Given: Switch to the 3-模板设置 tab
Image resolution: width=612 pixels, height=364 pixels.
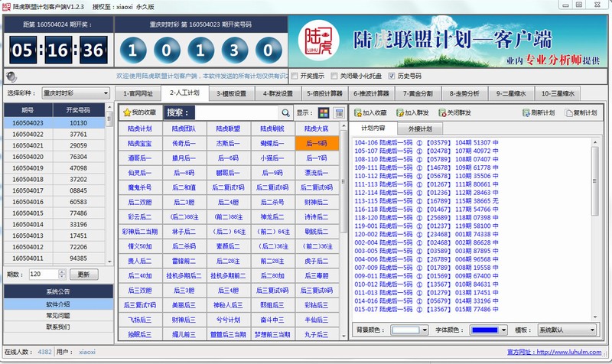Looking at the screenshot, I should (x=229, y=93).
